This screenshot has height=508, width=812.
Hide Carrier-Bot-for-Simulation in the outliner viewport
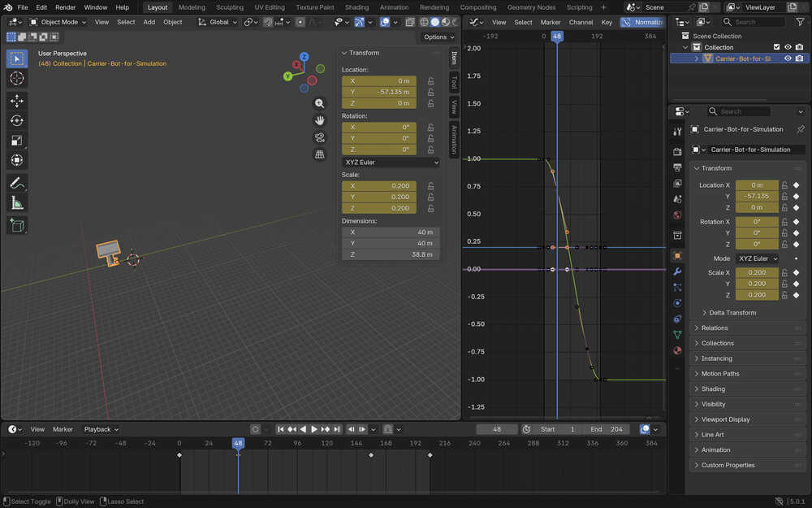pos(788,59)
